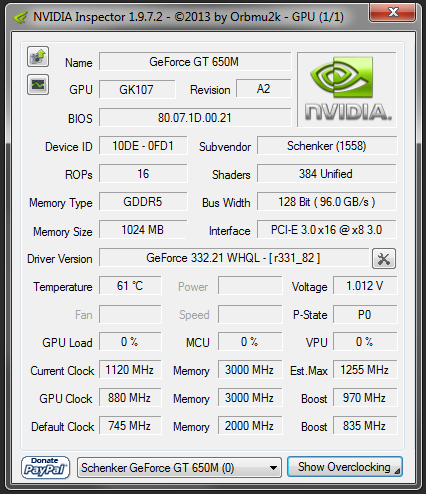This screenshot has height=494, width=426.
Task: Click the NVIDIA Inspector title bar icon
Action: 20,17
